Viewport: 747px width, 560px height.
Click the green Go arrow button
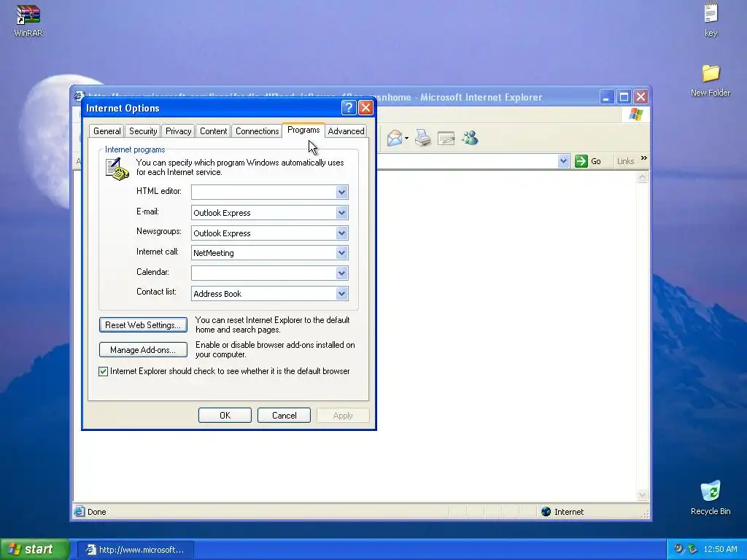point(581,161)
